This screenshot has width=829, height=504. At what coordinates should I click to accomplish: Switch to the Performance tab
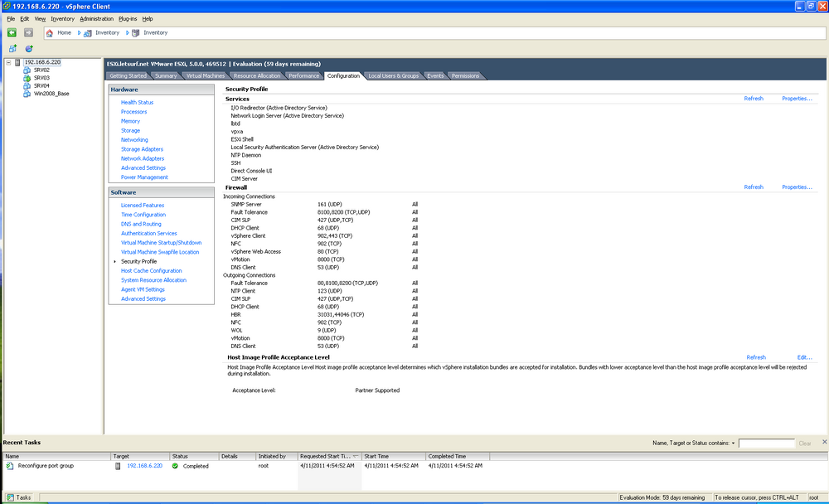click(x=304, y=76)
